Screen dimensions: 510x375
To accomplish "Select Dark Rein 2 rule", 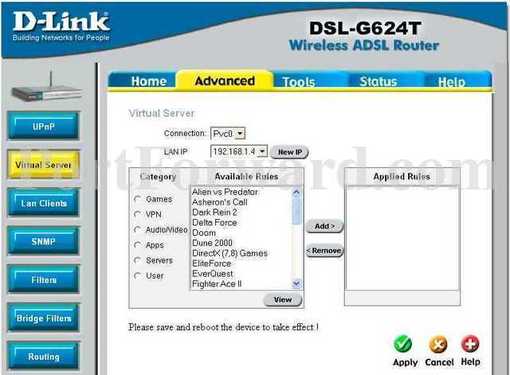I will 215,212.
